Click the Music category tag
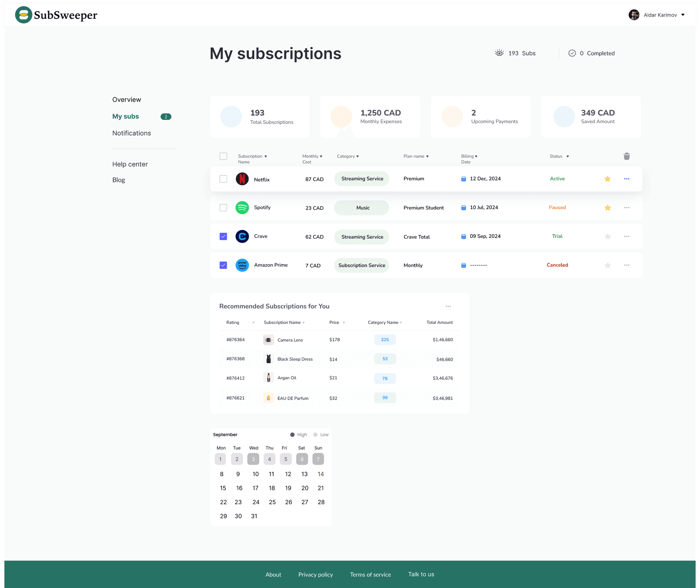 click(x=362, y=208)
